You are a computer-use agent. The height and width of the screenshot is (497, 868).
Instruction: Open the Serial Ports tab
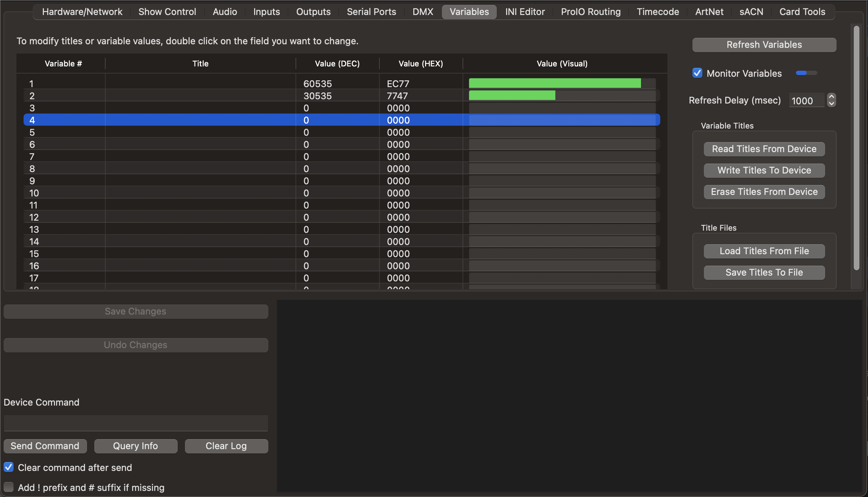372,12
